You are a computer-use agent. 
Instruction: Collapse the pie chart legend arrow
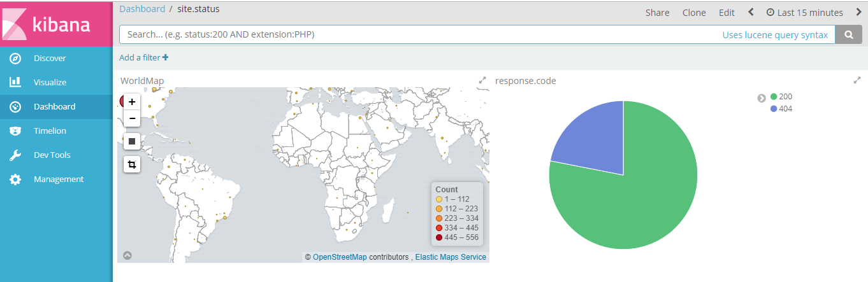coord(761,97)
